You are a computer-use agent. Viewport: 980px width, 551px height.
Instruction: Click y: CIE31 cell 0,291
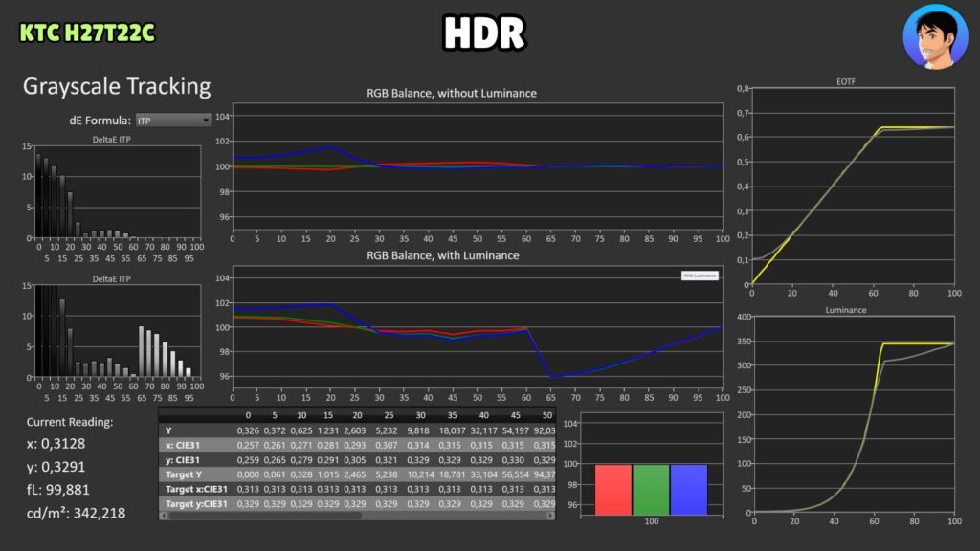tap(328, 460)
